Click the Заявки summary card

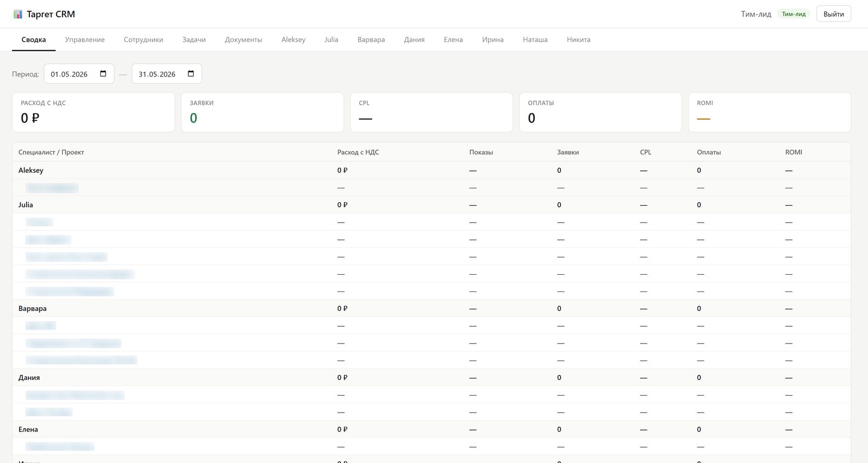(x=263, y=112)
